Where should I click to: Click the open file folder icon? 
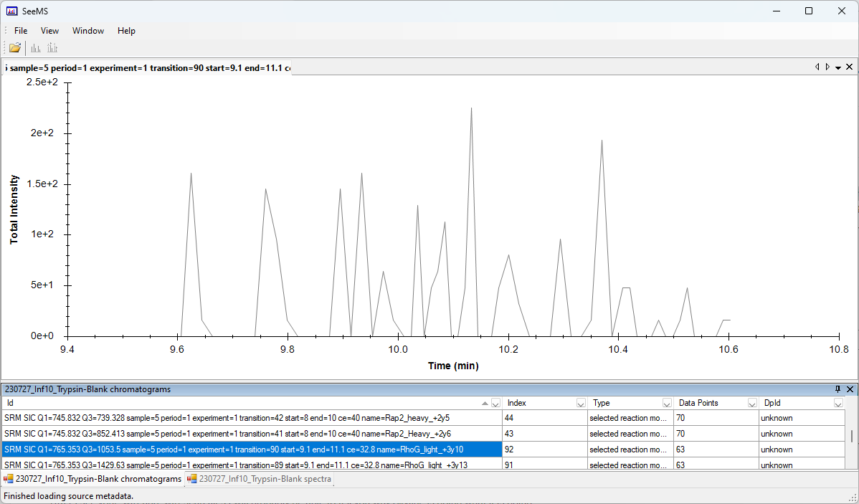(x=14, y=48)
